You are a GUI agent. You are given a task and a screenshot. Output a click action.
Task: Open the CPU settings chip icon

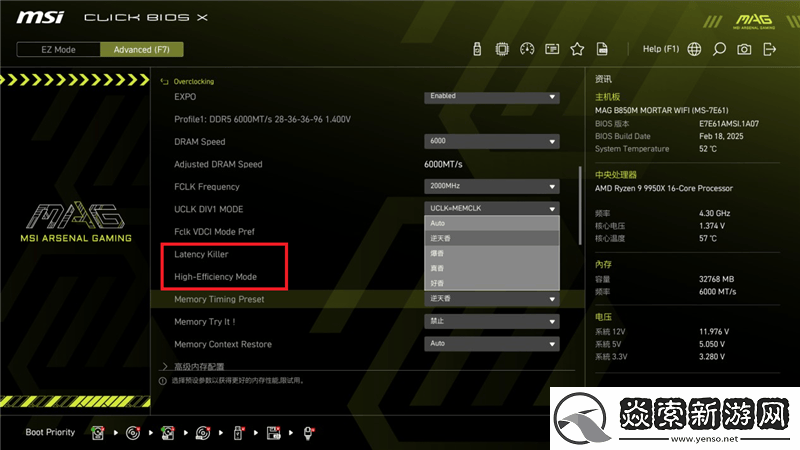point(502,49)
